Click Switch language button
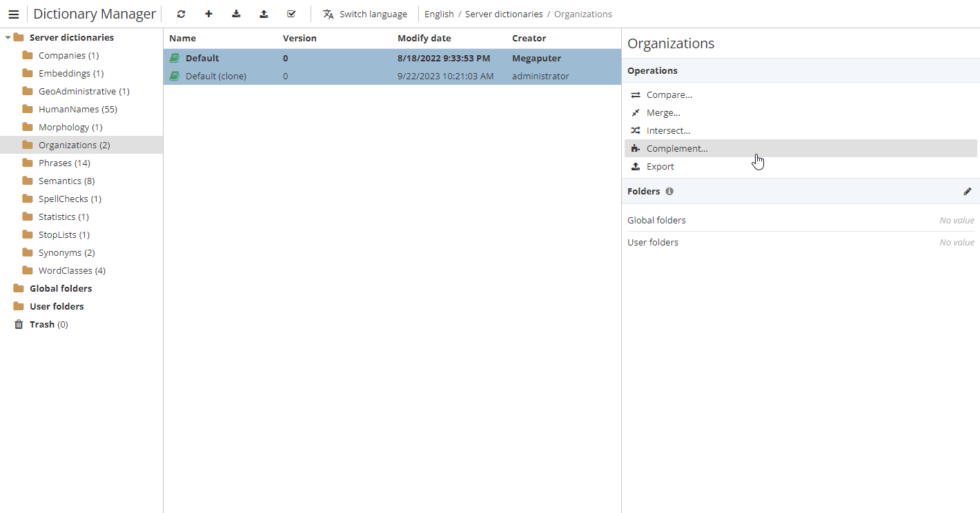980x513 pixels. click(x=365, y=14)
